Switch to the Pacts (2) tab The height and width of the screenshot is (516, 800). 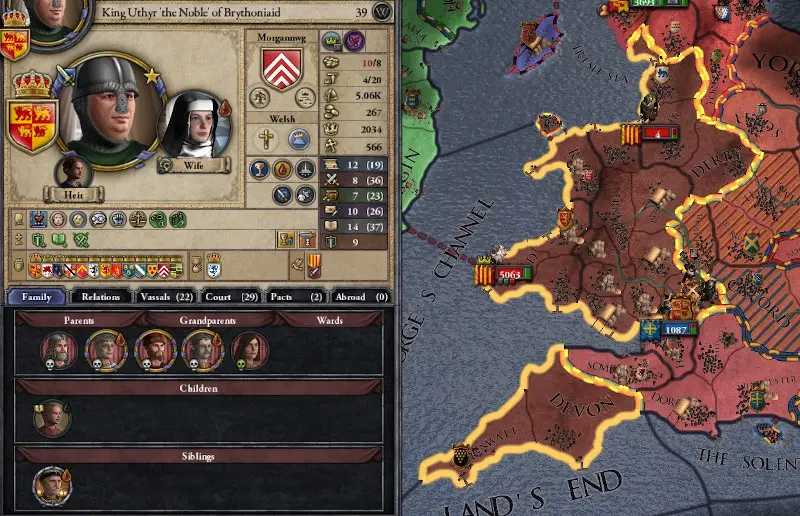tap(295, 297)
